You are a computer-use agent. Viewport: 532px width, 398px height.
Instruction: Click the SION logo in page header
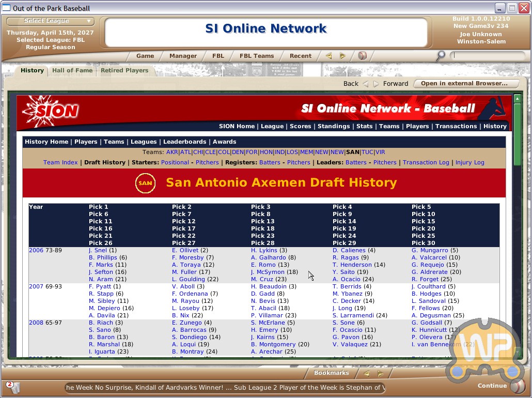tap(51, 110)
